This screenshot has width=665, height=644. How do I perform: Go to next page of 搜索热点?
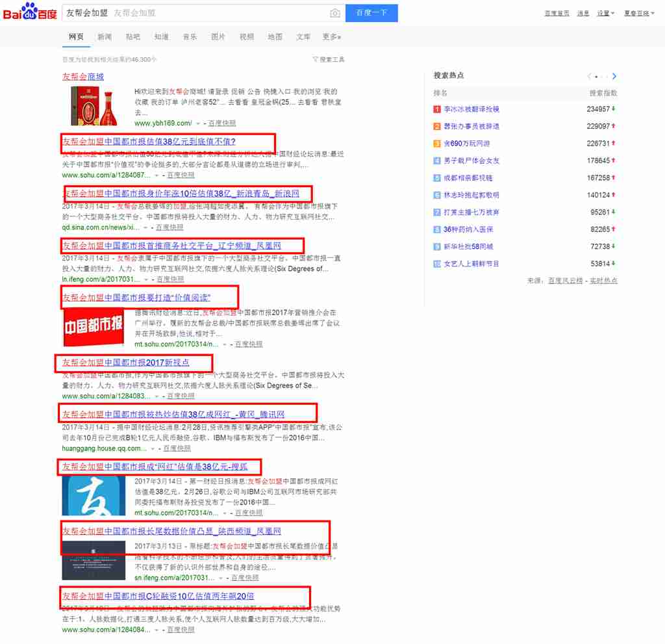[614, 76]
